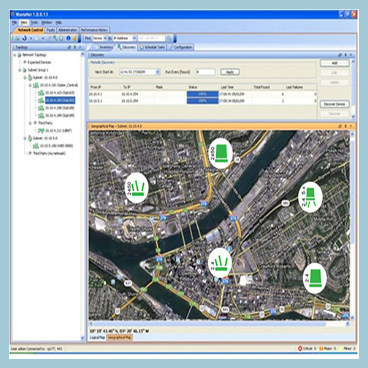Collapse the Subnet 10.10.4.0 node
The image size is (368, 368).
[25, 78]
